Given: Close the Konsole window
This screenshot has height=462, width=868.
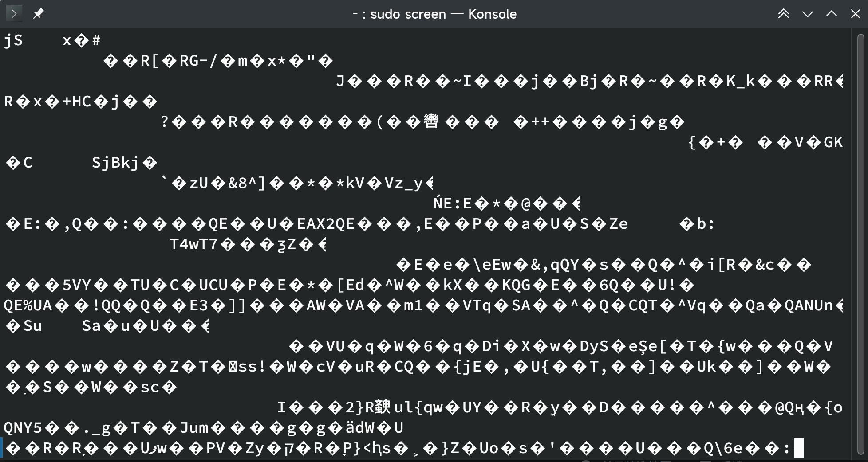Looking at the screenshot, I should [x=856, y=14].
